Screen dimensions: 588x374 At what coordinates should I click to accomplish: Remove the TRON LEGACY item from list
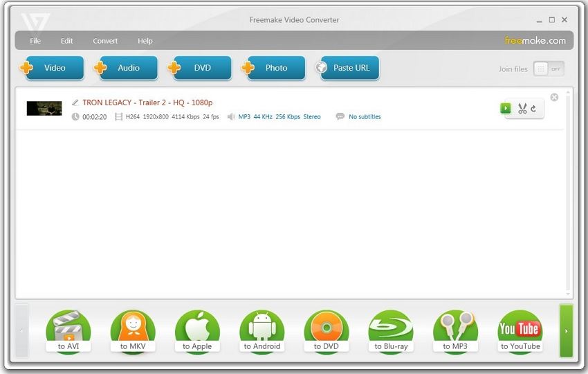click(554, 97)
